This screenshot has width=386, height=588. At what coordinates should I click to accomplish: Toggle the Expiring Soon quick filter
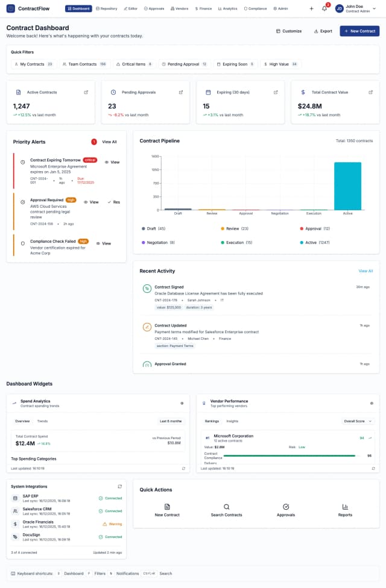click(x=235, y=64)
